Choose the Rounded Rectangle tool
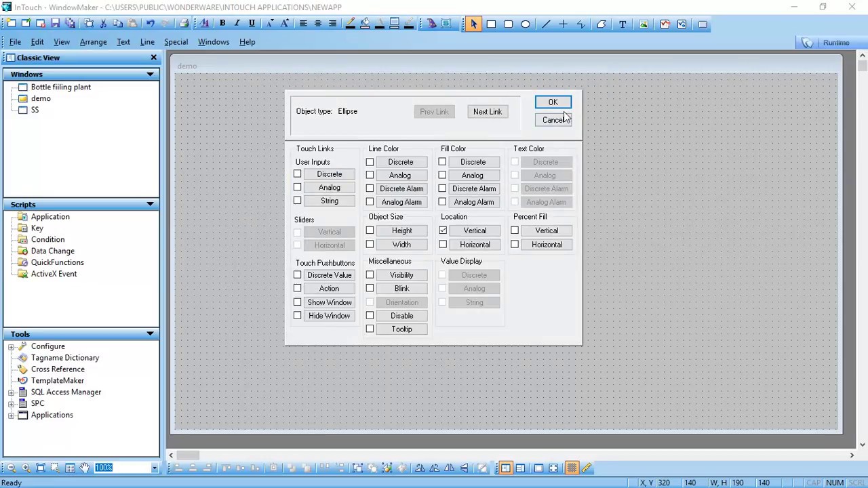 tap(508, 24)
